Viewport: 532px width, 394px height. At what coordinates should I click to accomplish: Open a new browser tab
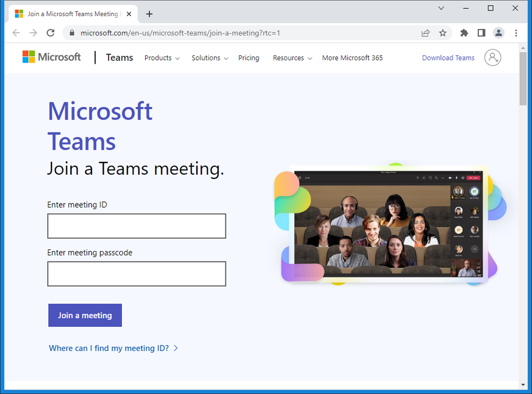click(x=149, y=14)
